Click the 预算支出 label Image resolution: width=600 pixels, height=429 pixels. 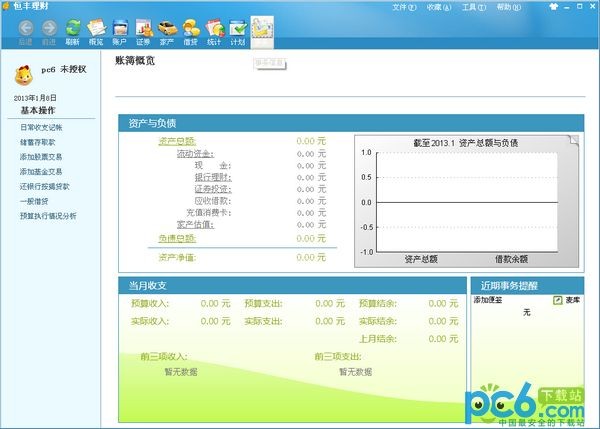pyautogui.click(x=263, y=303)
